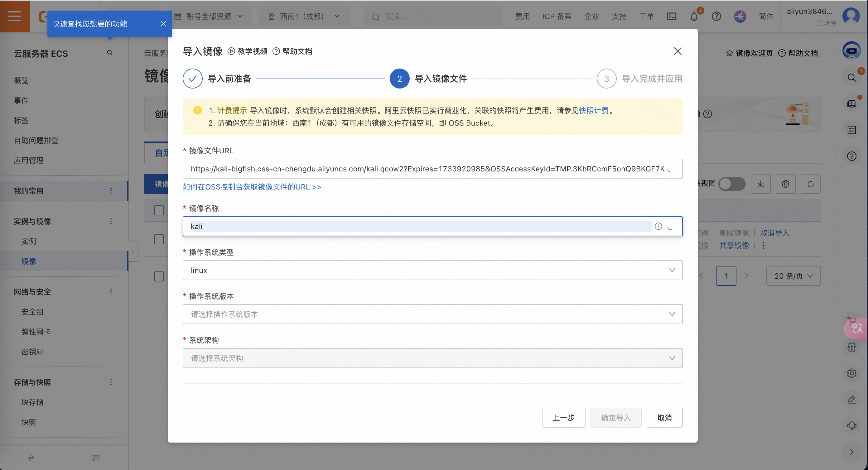Open the Cloud Shell terminal icon
The width and height of the screenshot is (868, 470).
(x=671, y=16)
